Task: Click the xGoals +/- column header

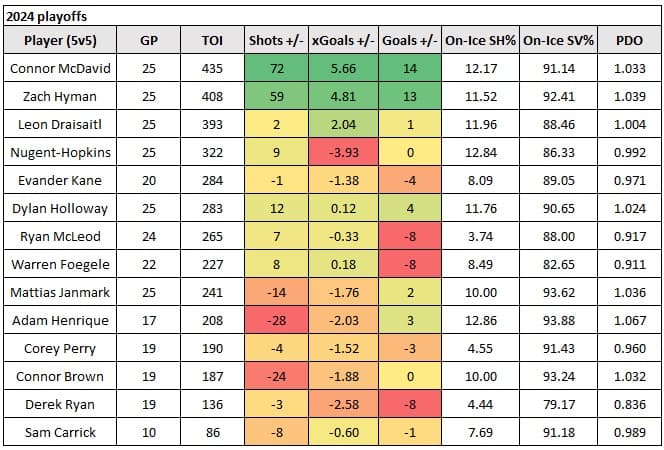Action: click(x=342, y=42)
